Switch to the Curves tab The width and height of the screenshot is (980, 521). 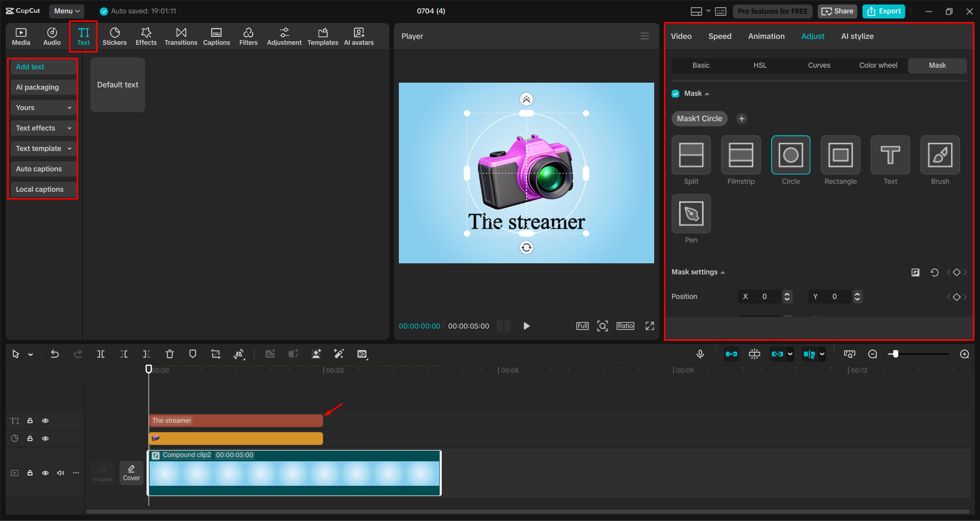[819, 65]
